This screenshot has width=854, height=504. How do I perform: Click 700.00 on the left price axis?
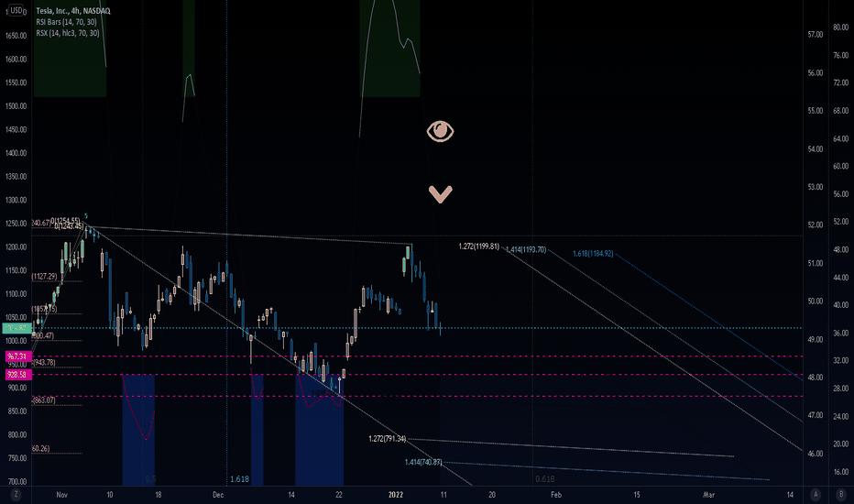click(16, 482)
